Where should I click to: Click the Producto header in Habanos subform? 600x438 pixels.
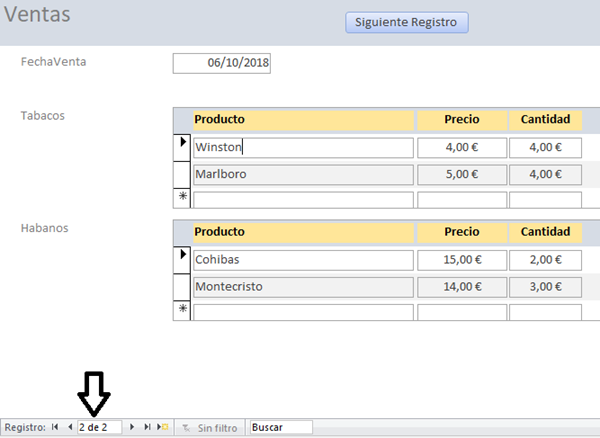(303, 233)
